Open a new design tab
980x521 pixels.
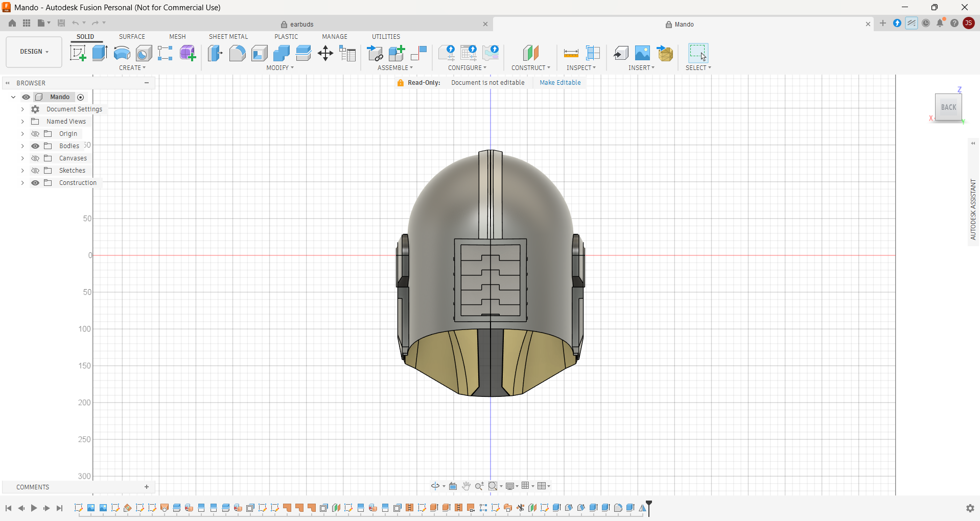point(883,23)
